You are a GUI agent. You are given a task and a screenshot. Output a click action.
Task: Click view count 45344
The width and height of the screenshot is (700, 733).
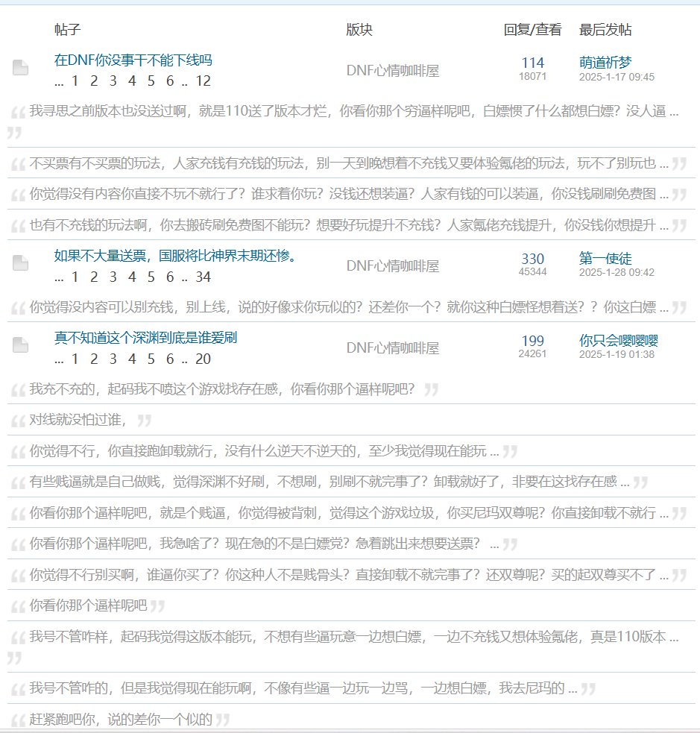(x=533, y=271)
